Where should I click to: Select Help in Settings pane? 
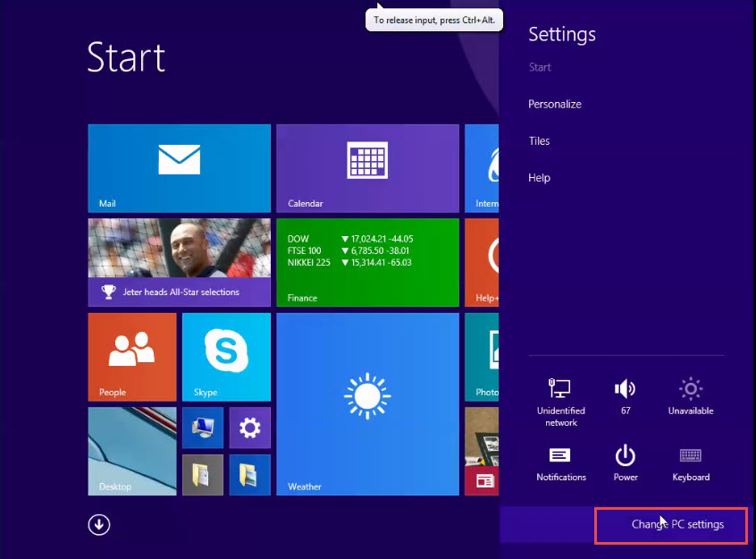[539, 178]
